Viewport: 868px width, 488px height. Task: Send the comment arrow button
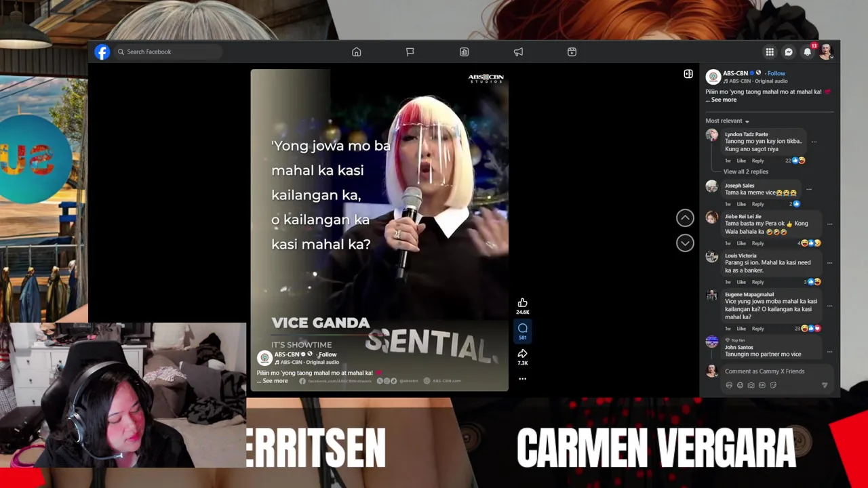click(825, 385)
